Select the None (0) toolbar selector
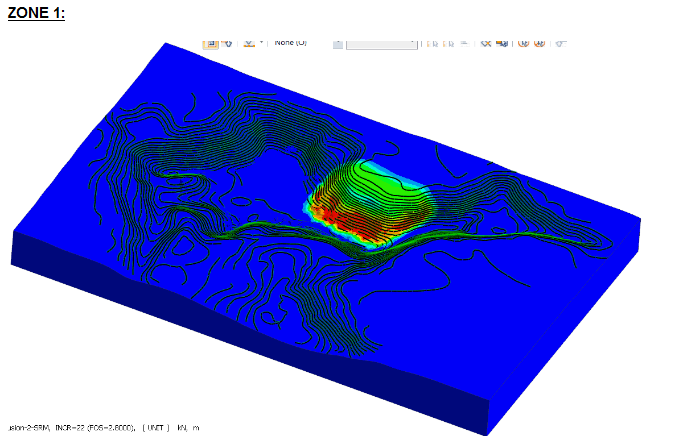690x436 pixels. tap(290, 43)
